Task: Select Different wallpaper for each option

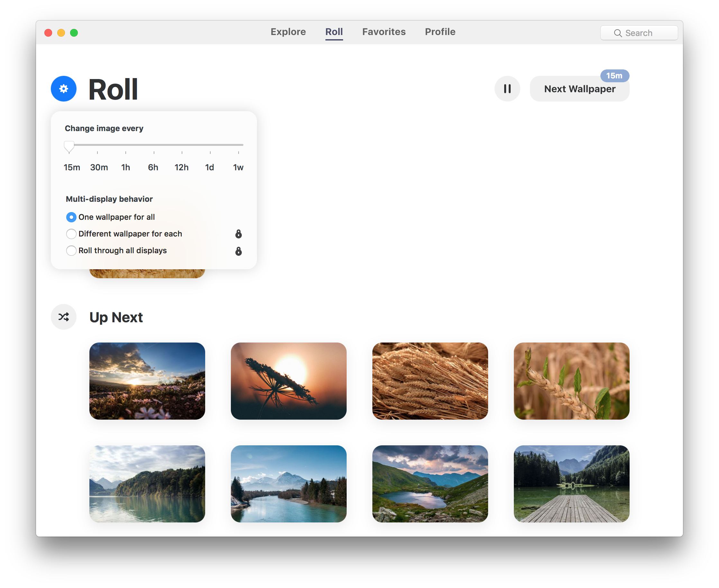Action: [x=124, y=234]
